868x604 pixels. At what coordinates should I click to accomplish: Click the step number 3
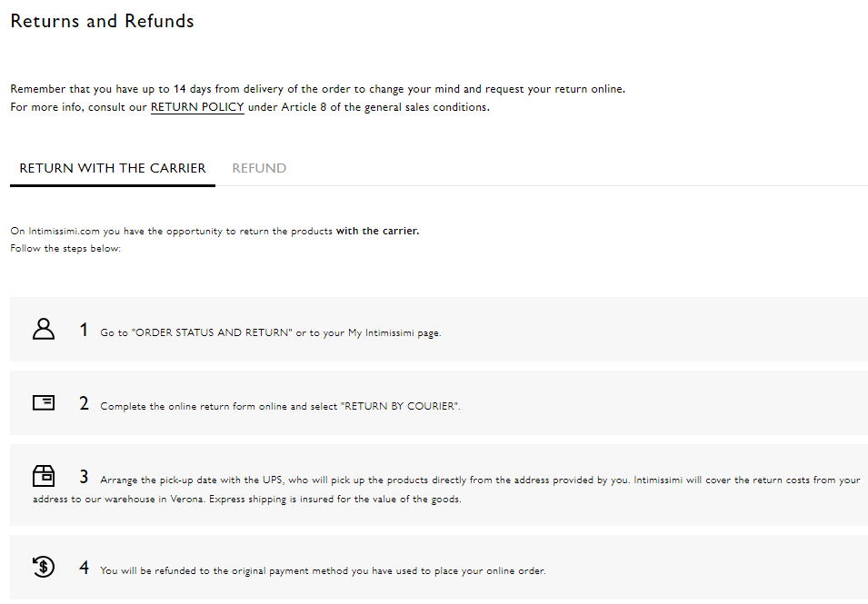(84, 477)
